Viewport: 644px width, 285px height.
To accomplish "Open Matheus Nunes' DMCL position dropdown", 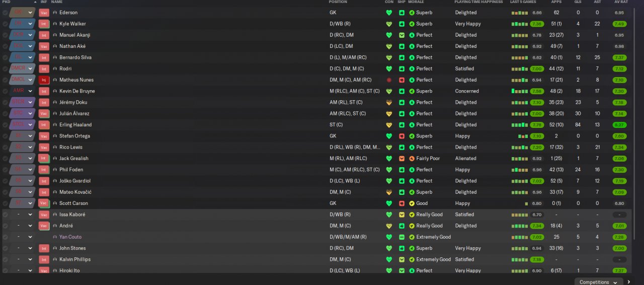I will click(x=23, y=80).
